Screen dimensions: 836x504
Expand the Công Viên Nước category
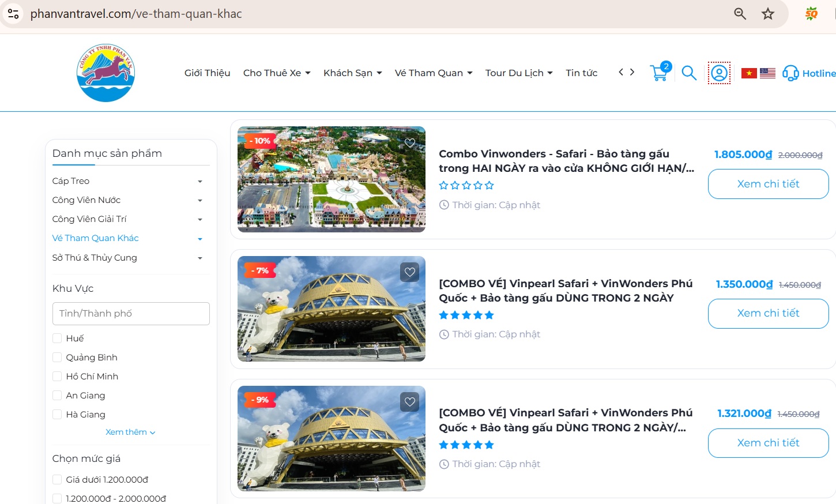coord(199,201)
